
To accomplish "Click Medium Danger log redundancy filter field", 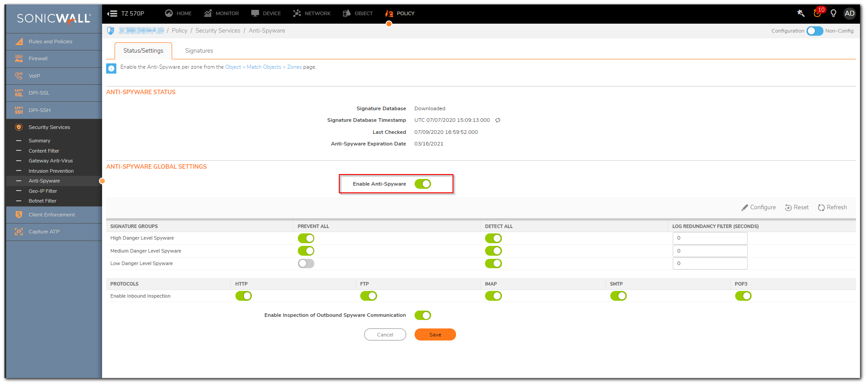I will coord(710,251).
